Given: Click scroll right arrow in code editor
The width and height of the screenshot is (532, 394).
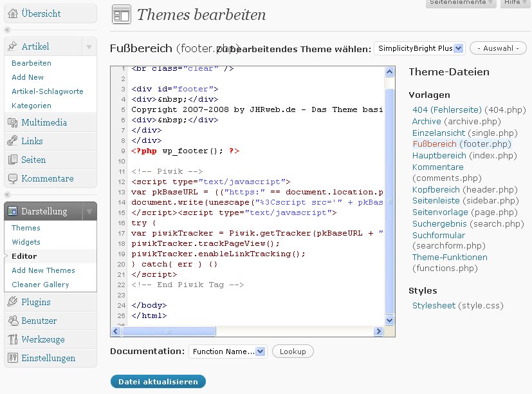Looking at the screenshot, I should [378, 331].
